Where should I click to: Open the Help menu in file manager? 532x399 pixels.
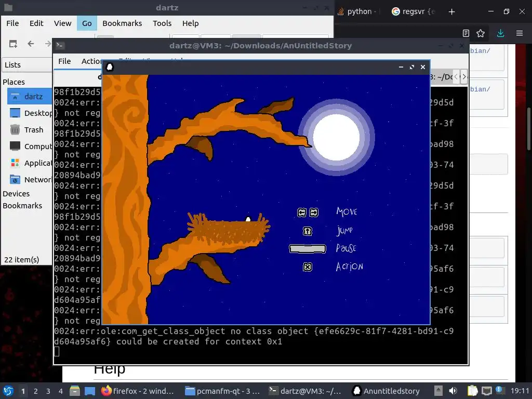click(190, 23)
